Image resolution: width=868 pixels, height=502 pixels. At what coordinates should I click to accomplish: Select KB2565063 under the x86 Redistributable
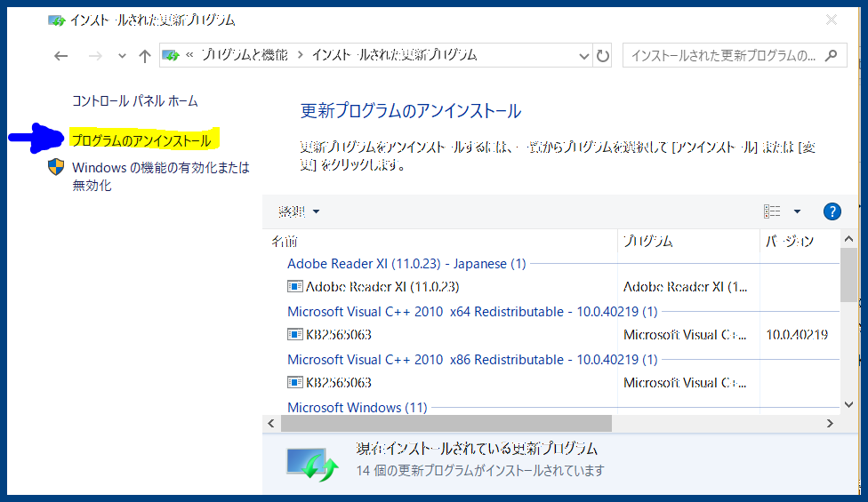338,383
